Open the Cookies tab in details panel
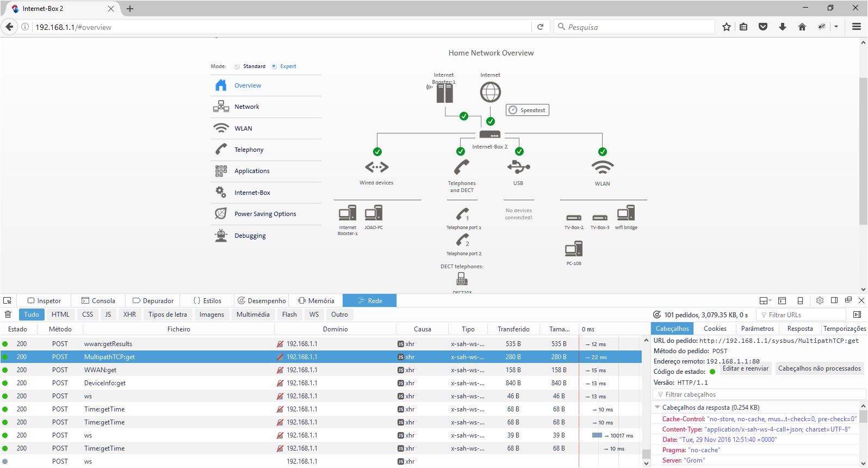Viewport: 868px width, 468px height. click(715, 329)
